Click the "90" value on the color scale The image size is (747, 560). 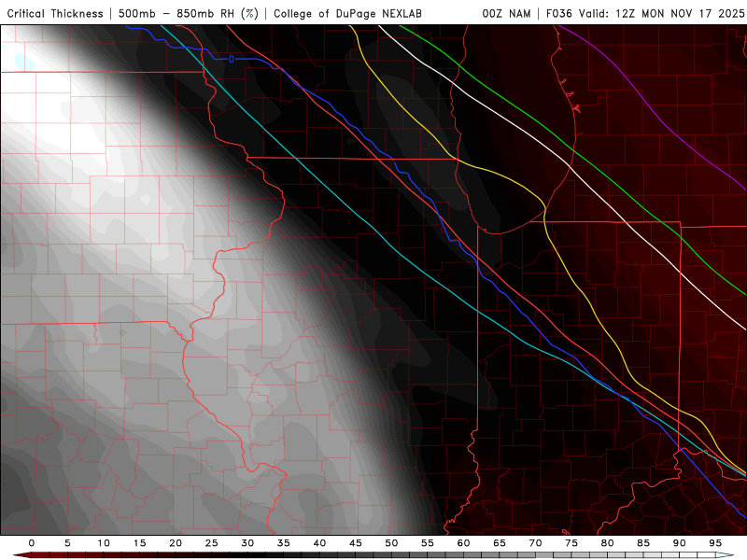tap(680, 543)
